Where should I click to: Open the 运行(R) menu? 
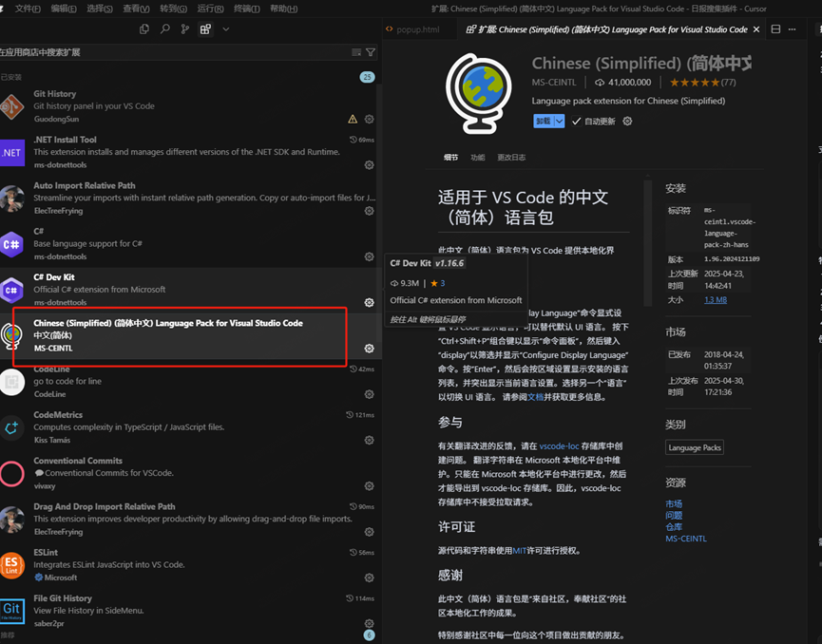click(210, 9)
